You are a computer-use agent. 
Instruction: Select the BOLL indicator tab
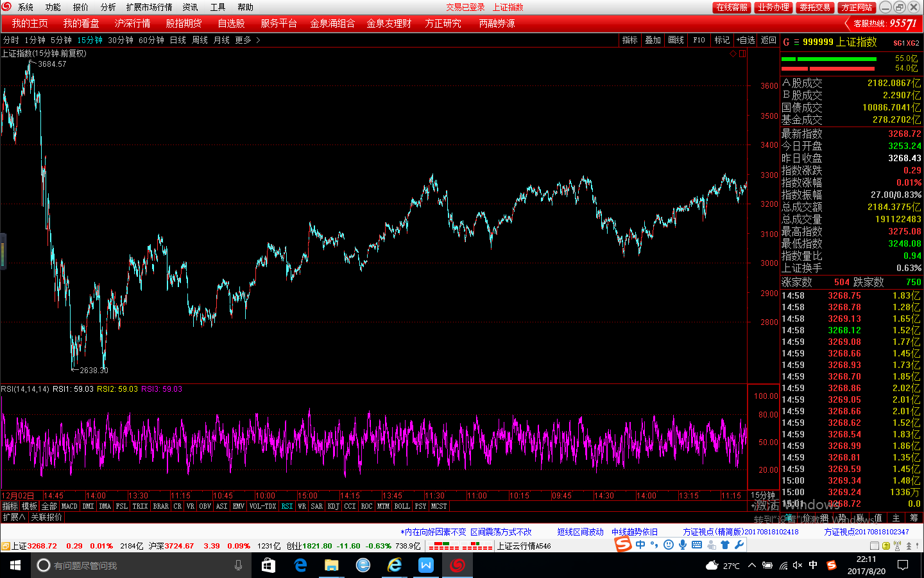coord(402,506)
